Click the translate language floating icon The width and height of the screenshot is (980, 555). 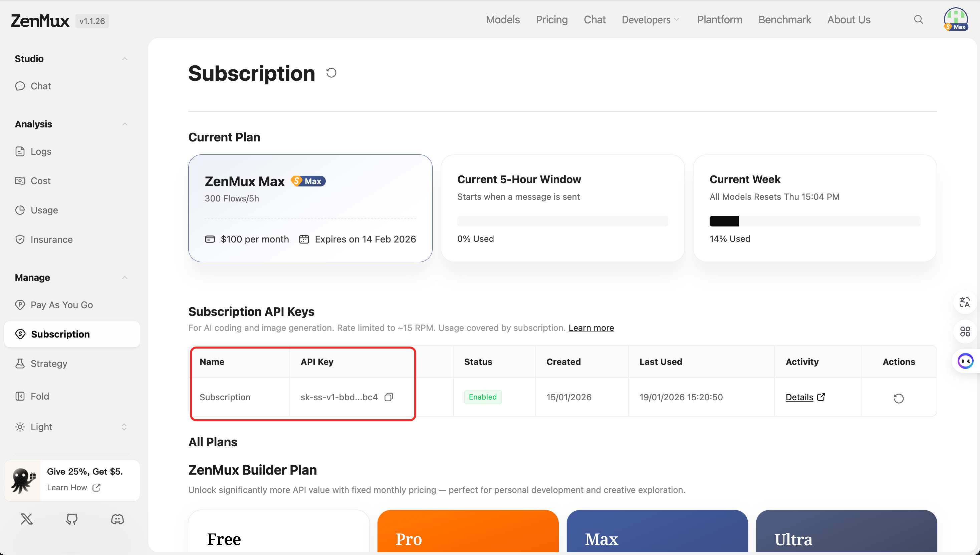tap(964, 302)
